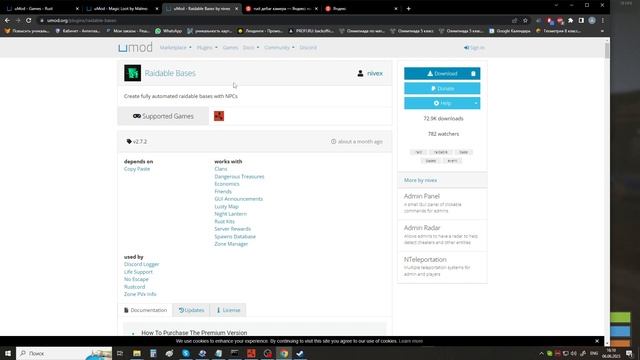Dismiss the cookie notice with the X
Viewport: 640px width, 360px height.
click(x=597, y=341)
